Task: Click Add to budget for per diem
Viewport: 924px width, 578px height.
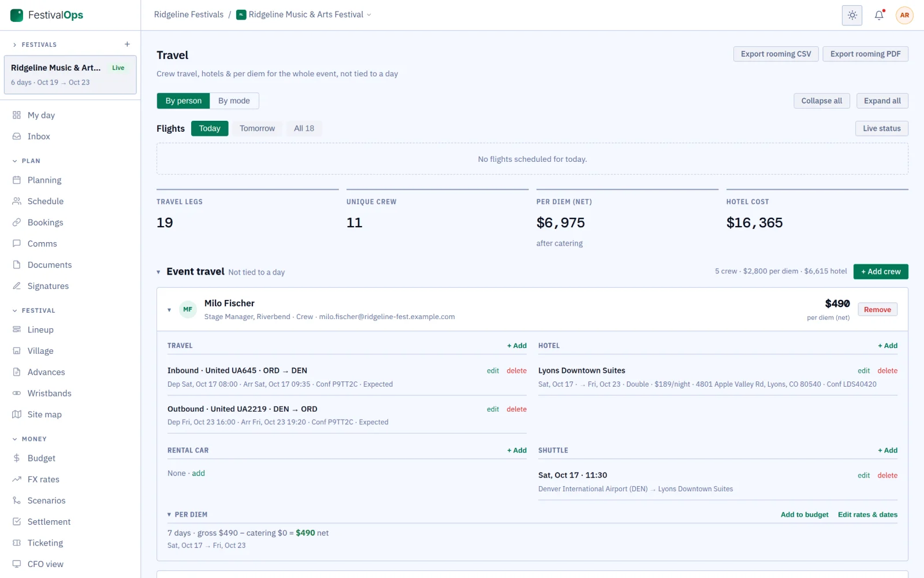Action: [804, 514]
